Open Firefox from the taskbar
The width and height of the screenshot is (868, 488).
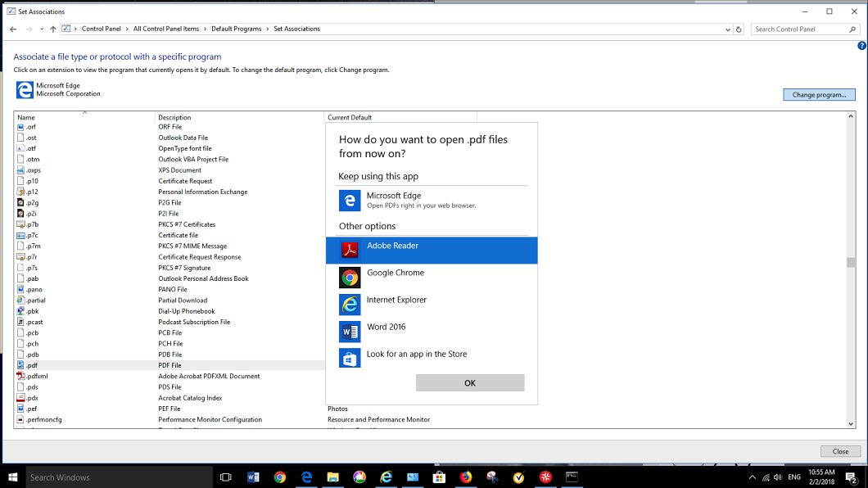pos(466,477)
